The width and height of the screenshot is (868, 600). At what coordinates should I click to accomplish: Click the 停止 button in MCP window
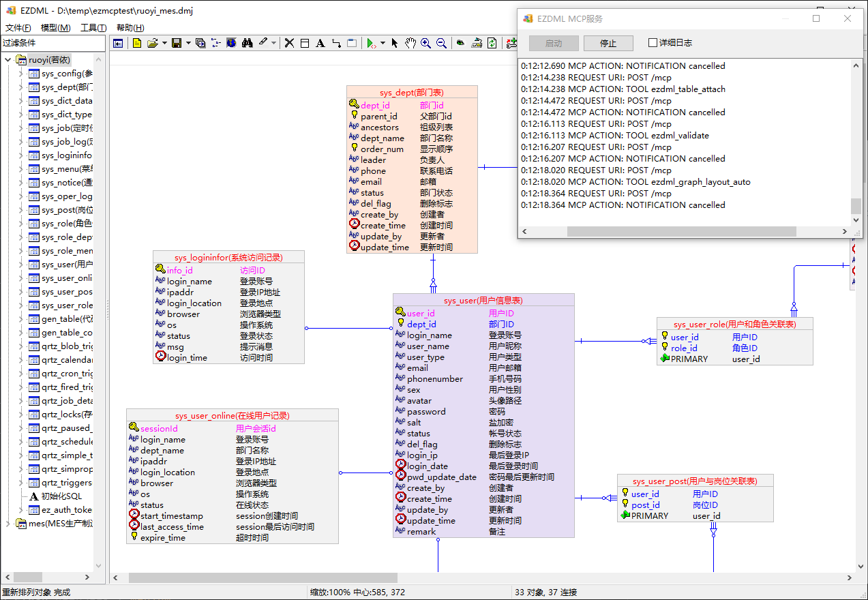pyautogui.click(x=608, y=43)
